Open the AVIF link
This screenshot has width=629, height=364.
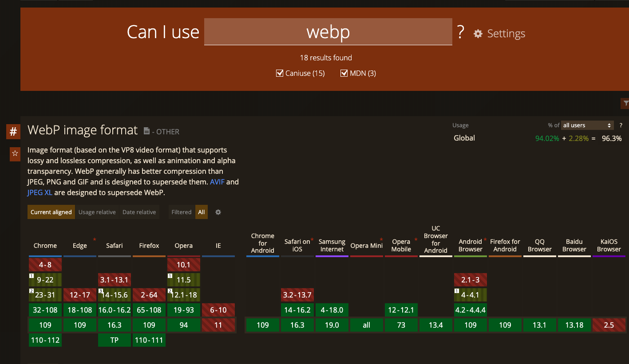coord(218,182)
